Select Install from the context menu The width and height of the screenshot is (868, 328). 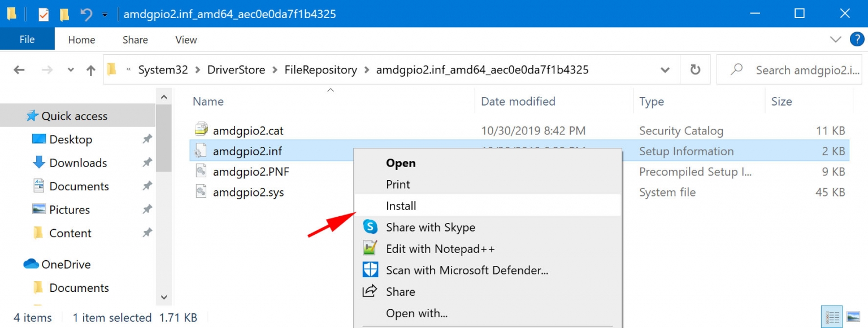click(x=401, y=205)
